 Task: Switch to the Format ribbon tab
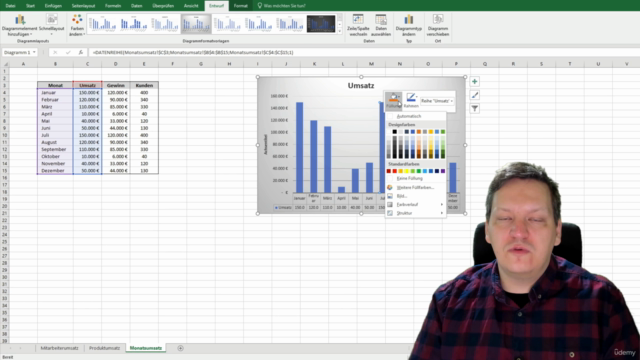pyautogui.click(x=240, y=6)
